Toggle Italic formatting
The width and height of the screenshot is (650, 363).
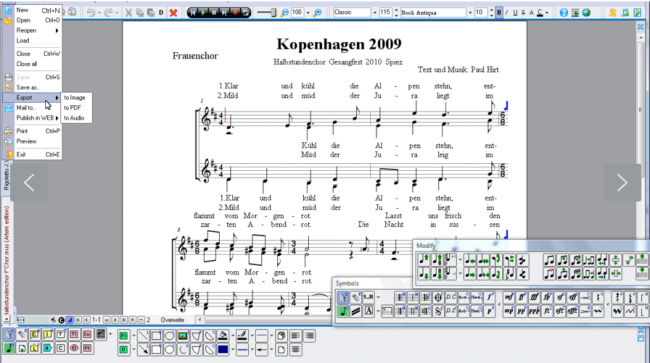[507, 13]
